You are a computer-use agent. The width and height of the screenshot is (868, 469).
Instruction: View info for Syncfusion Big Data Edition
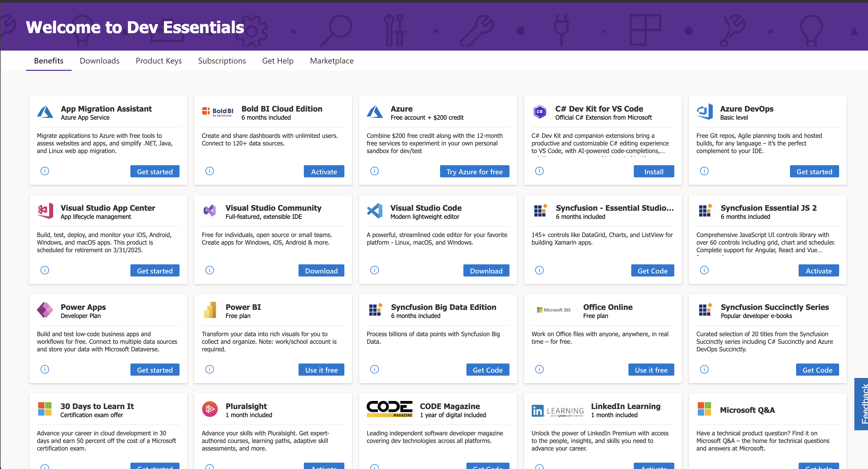tap(375, 370)
